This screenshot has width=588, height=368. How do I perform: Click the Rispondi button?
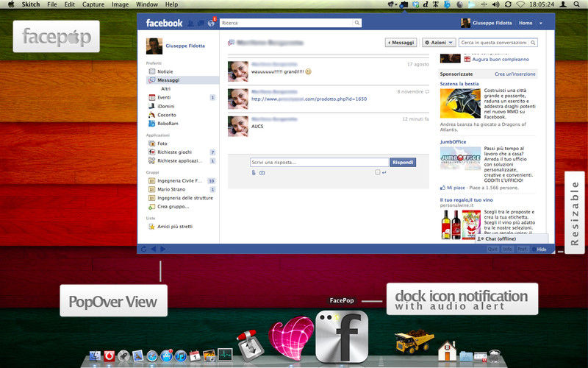click(x=403, y=162)
